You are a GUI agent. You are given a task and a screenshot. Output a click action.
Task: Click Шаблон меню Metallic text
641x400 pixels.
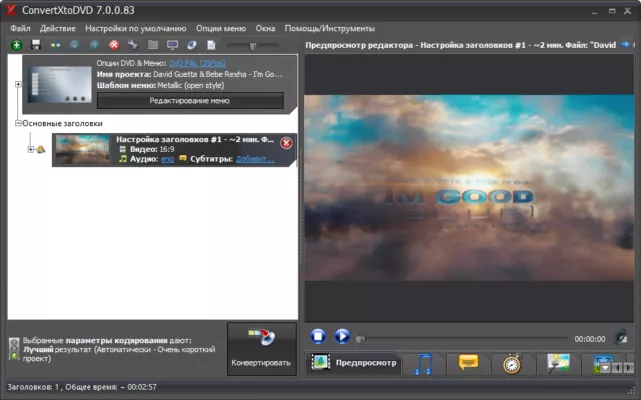(160, 85)
